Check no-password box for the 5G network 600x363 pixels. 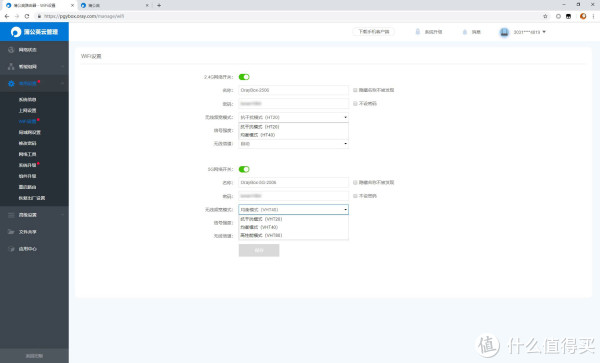click(x=355, y=196)
